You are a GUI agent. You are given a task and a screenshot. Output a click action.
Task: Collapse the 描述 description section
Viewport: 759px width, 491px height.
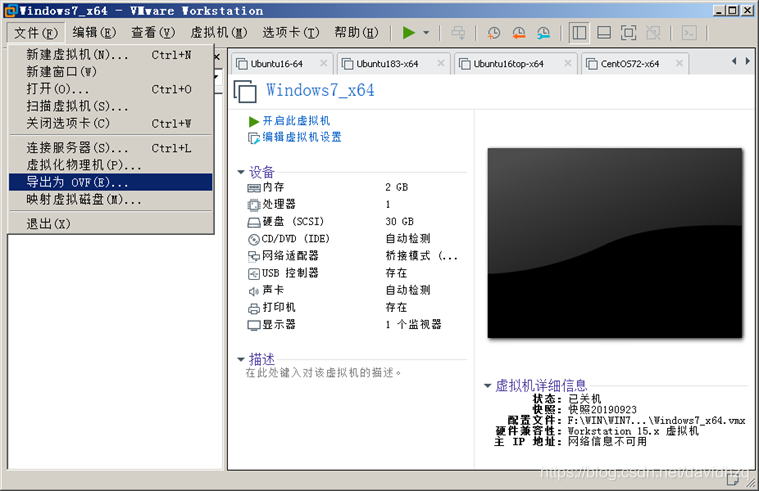click(241, 359)
